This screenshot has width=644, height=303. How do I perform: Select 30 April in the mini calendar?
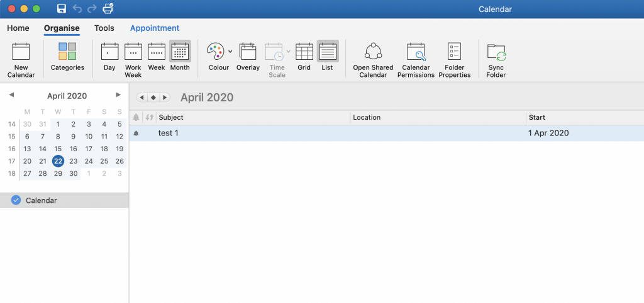point(74,173)
